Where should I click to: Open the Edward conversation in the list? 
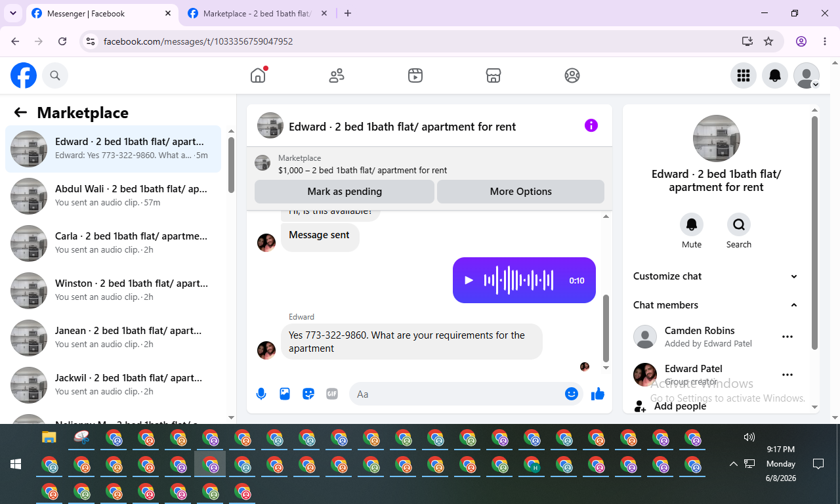(113, 149)
